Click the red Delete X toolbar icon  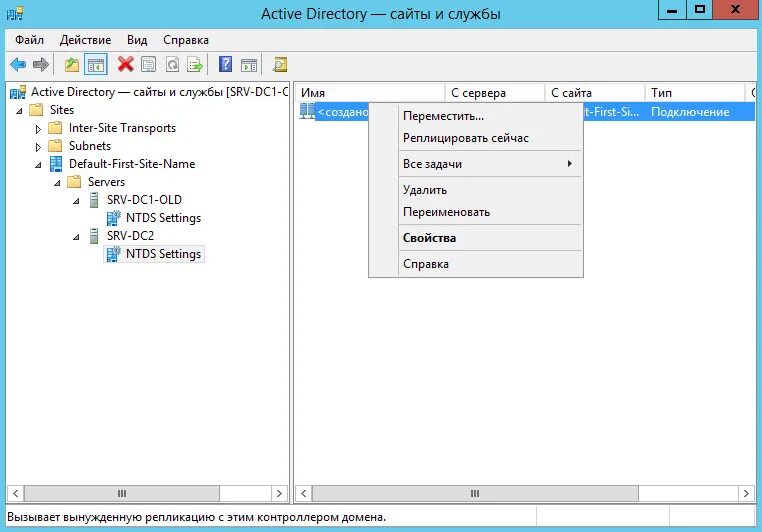125,64
